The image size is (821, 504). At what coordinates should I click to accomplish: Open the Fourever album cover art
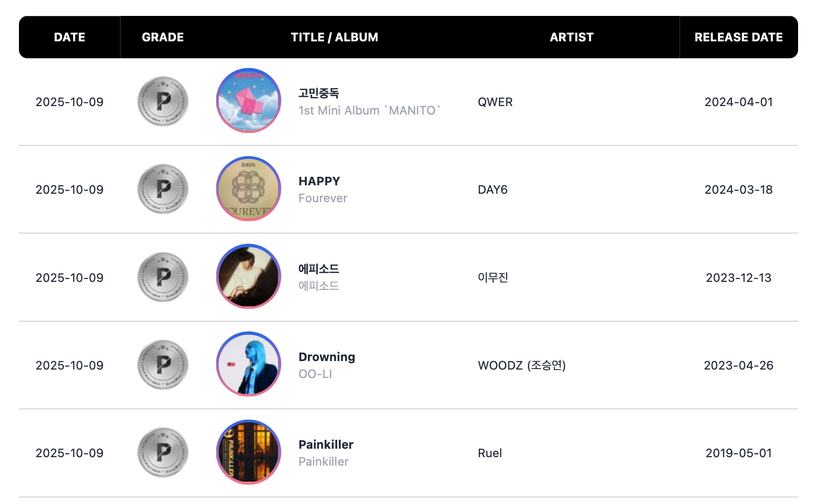tap(249, 189)
